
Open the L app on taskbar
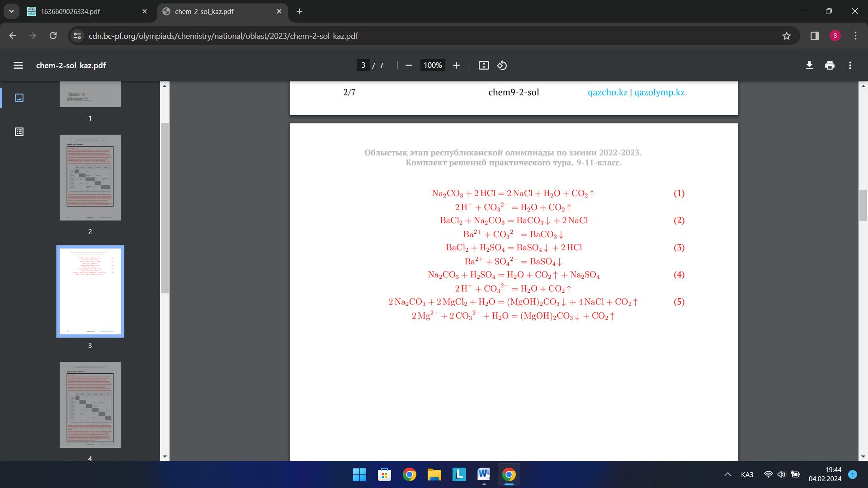pyautogui.click(x=459, y=474)
